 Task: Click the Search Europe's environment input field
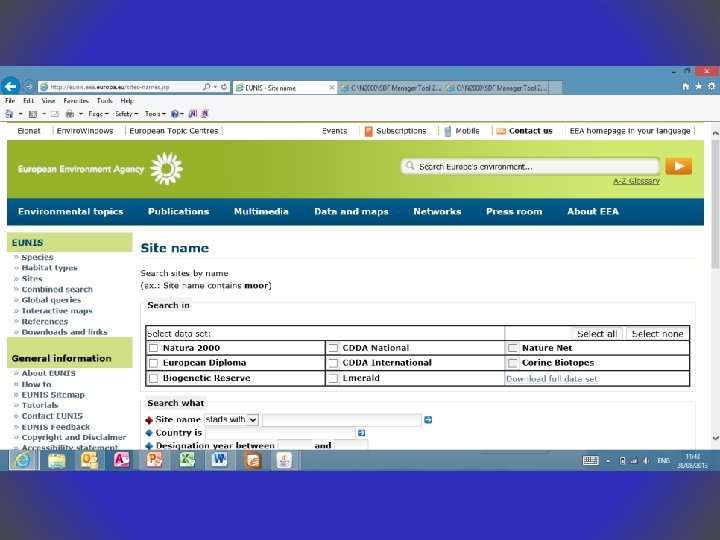tap(530, 166)
